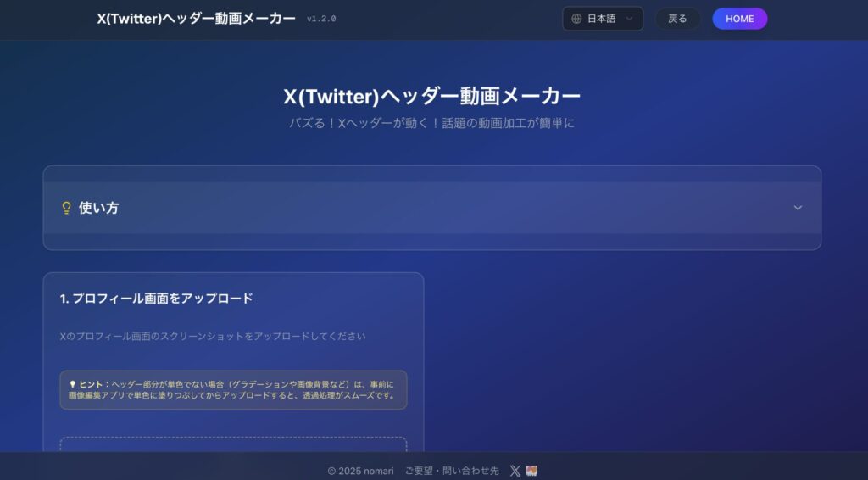Open the X (Twitter) link in footer

pyautogui.click(x=515, y=471)
